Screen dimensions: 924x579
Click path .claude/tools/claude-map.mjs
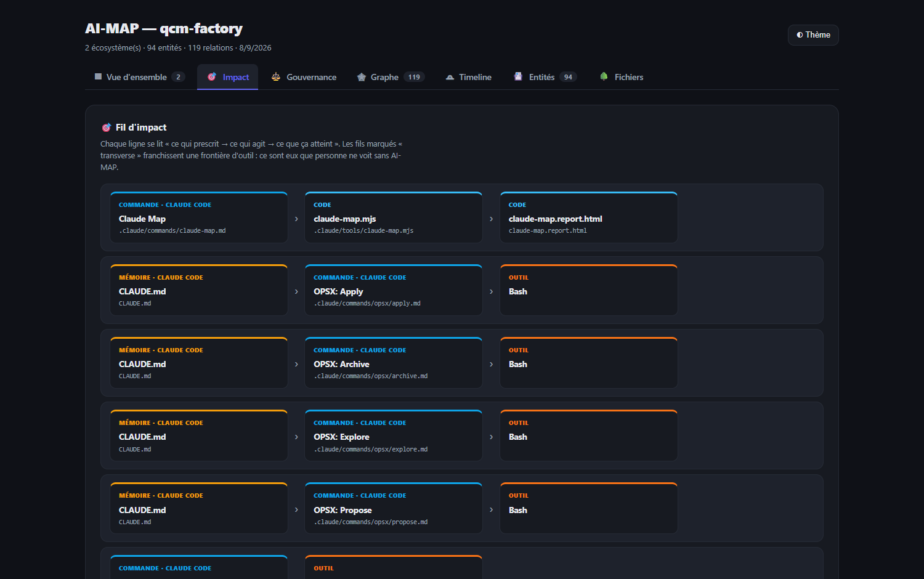tap(363, 231)
